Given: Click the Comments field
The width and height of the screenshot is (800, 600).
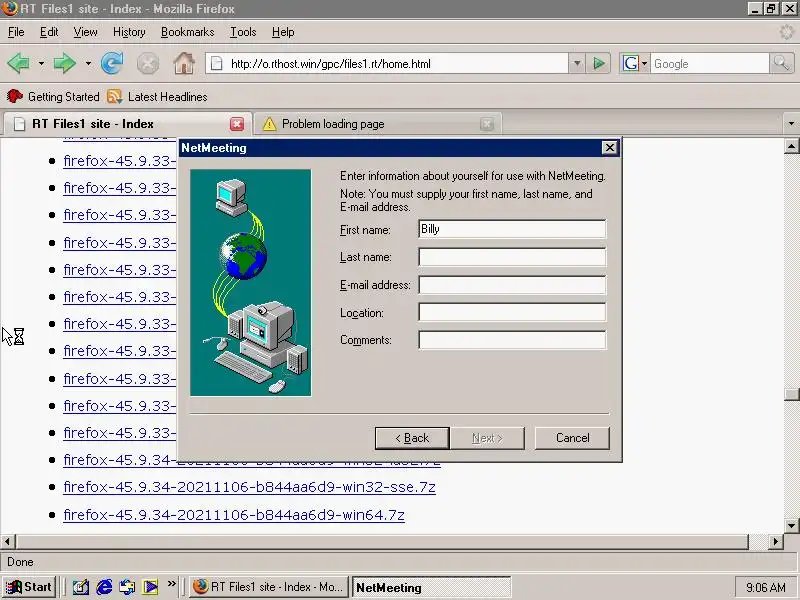Looking at the screenshot, I should point(512,340).
